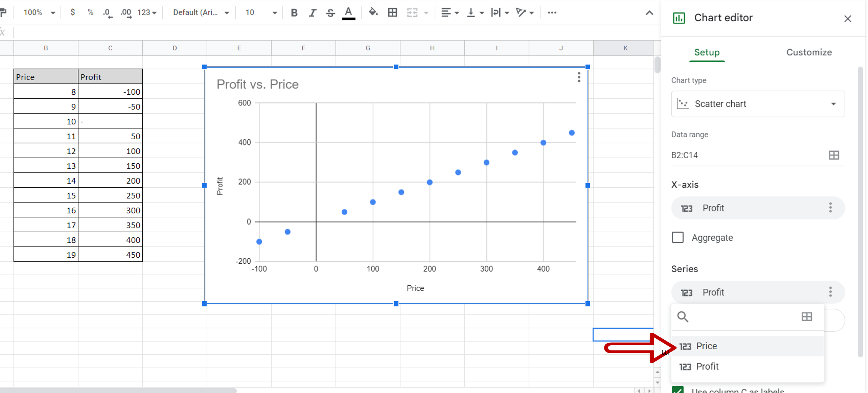The height and width of the screenshot is (393, 868).
Task: Close the Chart editor panel
Action: (848, 19)
